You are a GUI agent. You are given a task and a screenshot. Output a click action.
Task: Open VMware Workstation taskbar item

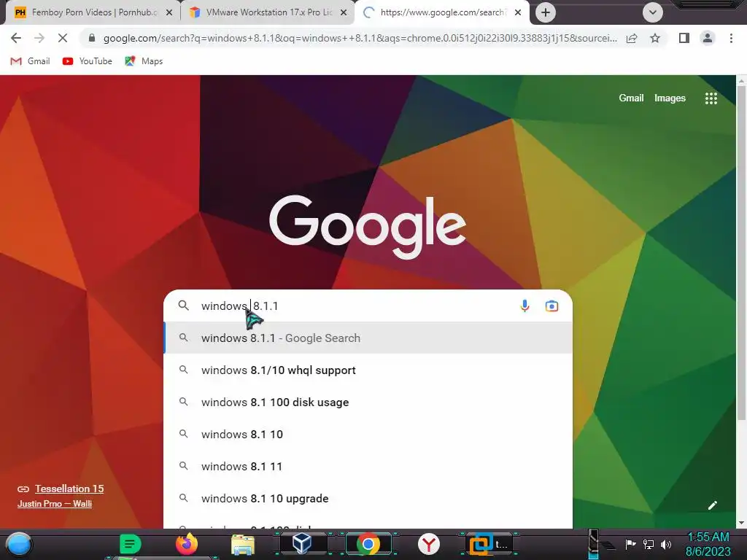pyautogui.click(x=488, y=544)
